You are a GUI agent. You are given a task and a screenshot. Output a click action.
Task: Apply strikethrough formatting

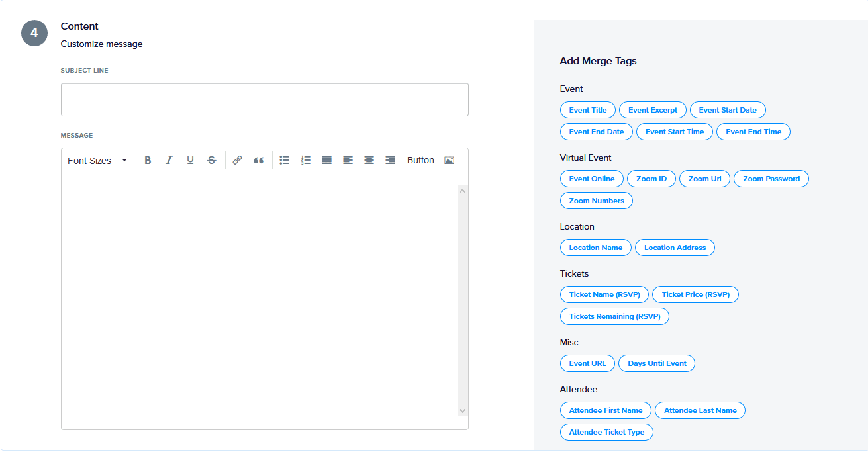[211, 159]
